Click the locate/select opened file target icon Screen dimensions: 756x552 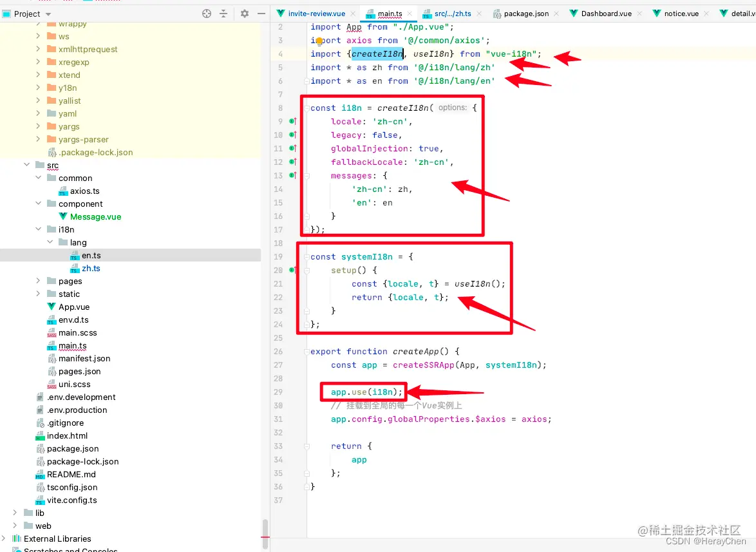207,14
